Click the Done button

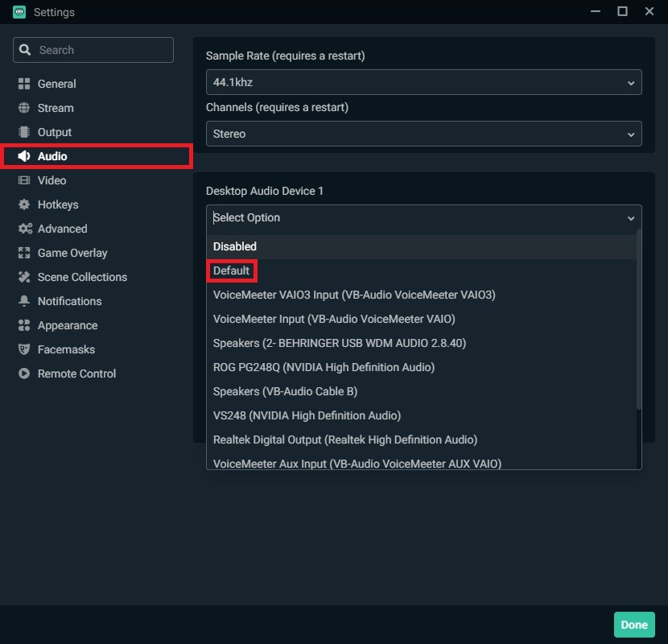634,625
